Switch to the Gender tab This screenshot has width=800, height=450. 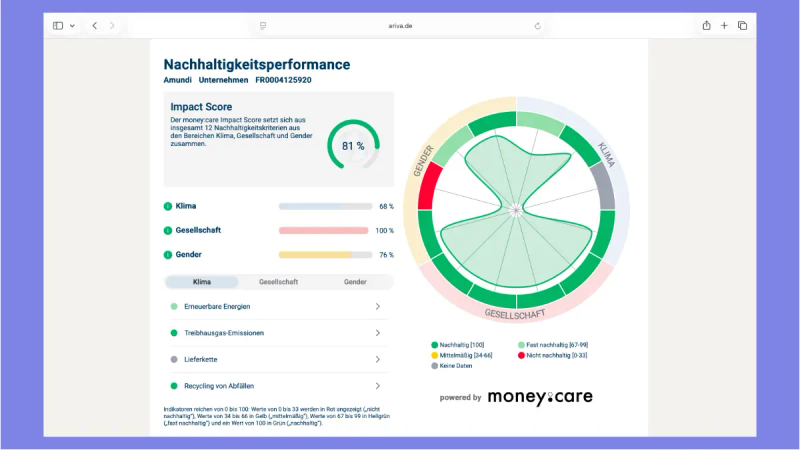coord(355,282)
